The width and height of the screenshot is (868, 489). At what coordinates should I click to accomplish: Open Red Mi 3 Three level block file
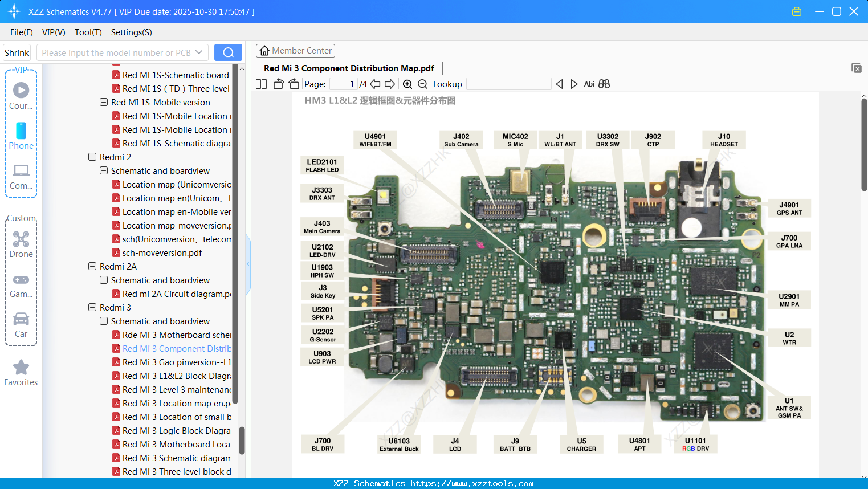(177, 471)
